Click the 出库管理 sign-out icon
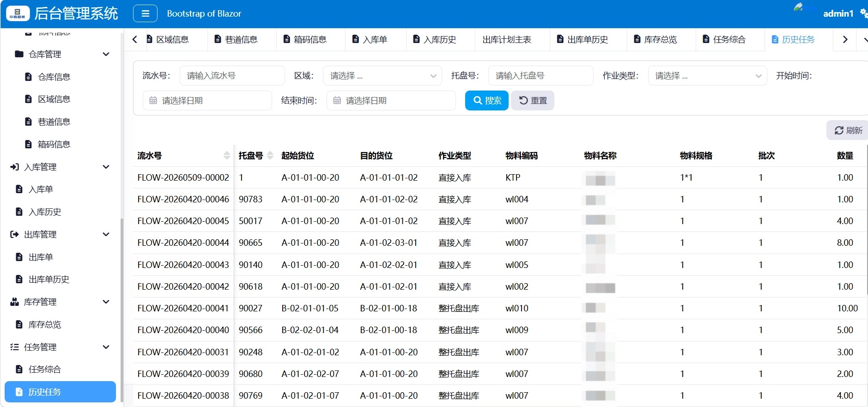Viewport: 868px width, 407px height. 14,234
